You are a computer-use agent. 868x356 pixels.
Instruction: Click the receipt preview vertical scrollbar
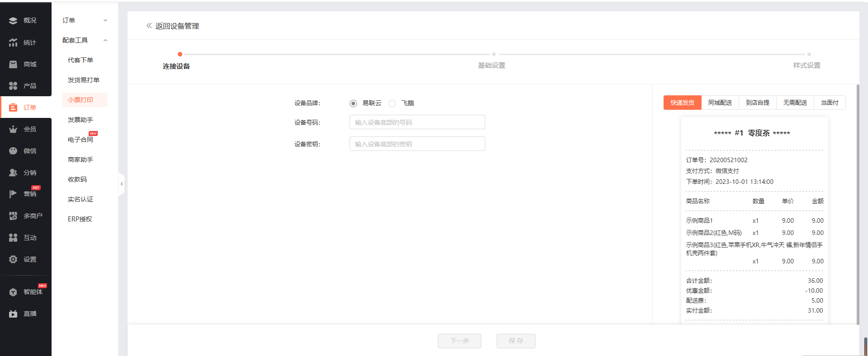[858, 204]
